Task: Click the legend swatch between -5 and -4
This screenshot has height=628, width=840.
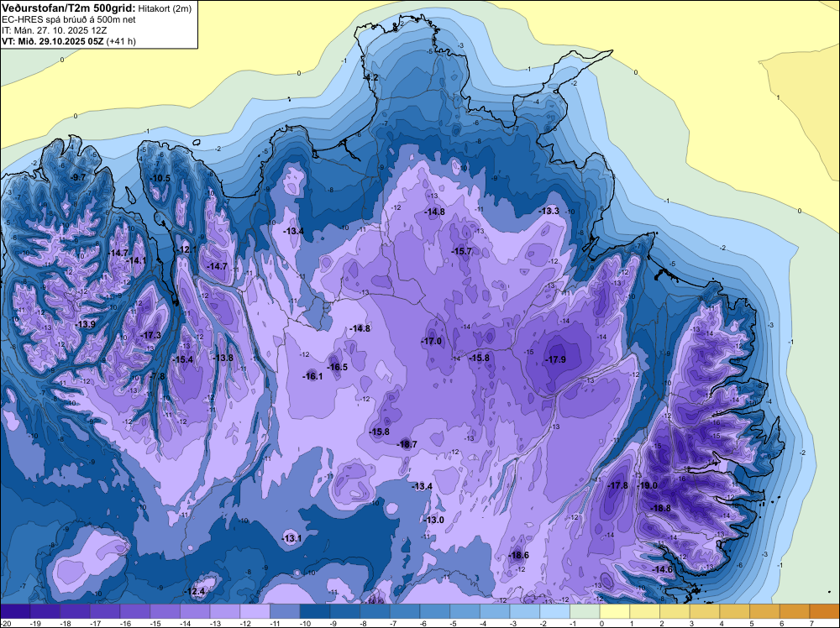Action: pyautogui.click(x=465, y=611)
